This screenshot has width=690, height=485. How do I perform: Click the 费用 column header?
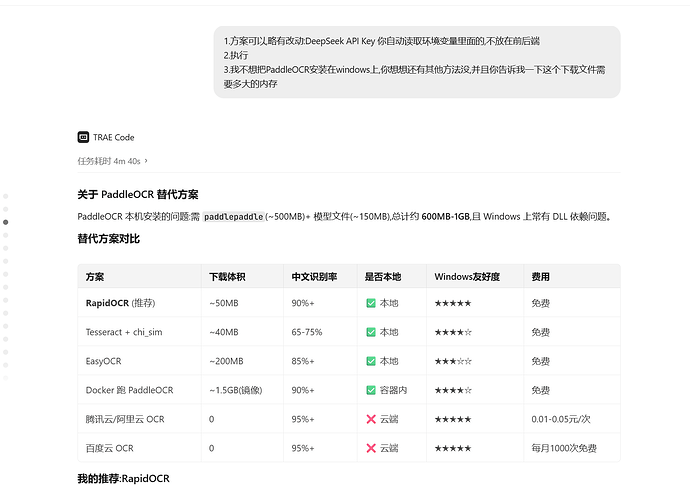tap(540, 277)
